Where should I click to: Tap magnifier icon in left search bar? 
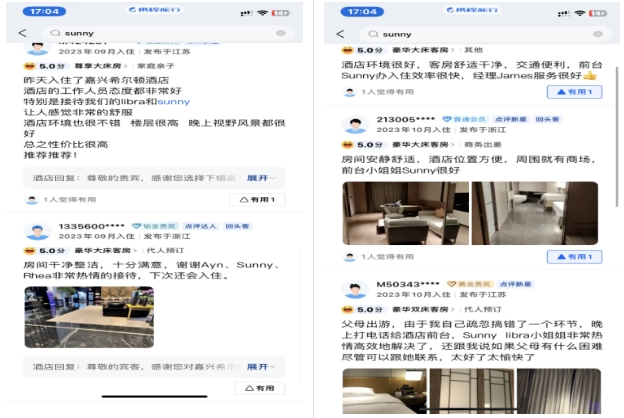(x=55, y=33)
